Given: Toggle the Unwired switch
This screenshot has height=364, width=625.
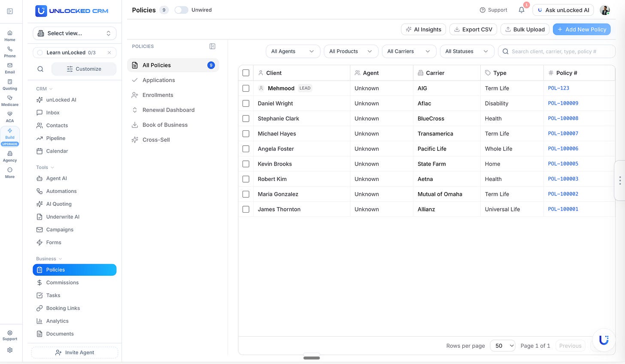Looking at the screenshot, I should (x=181, y=10).
